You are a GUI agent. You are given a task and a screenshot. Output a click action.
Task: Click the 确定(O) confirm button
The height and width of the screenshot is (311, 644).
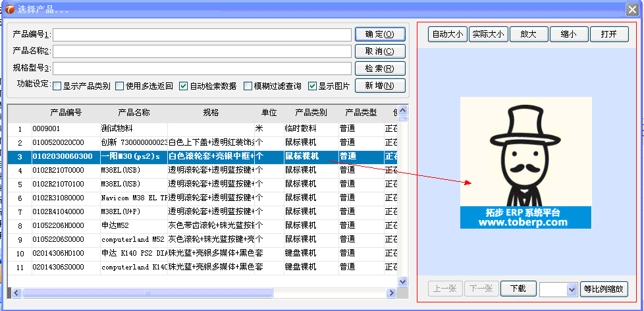tap(379, 34)
